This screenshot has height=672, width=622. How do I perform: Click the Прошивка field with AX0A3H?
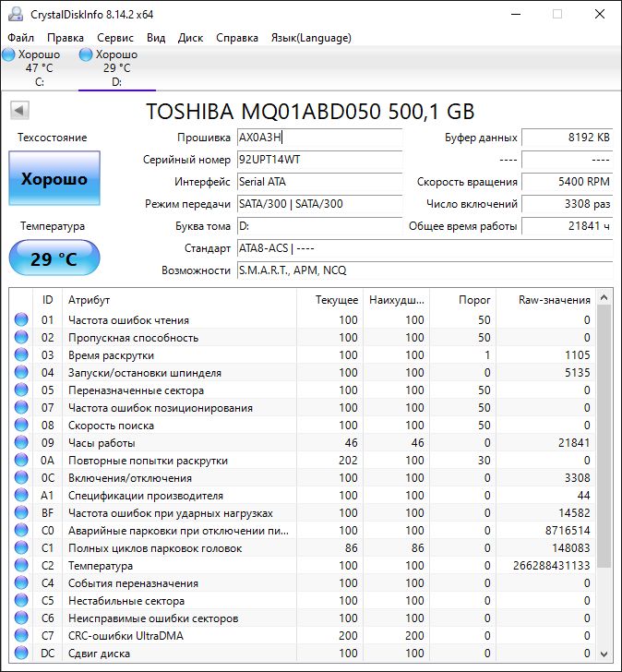319,138
